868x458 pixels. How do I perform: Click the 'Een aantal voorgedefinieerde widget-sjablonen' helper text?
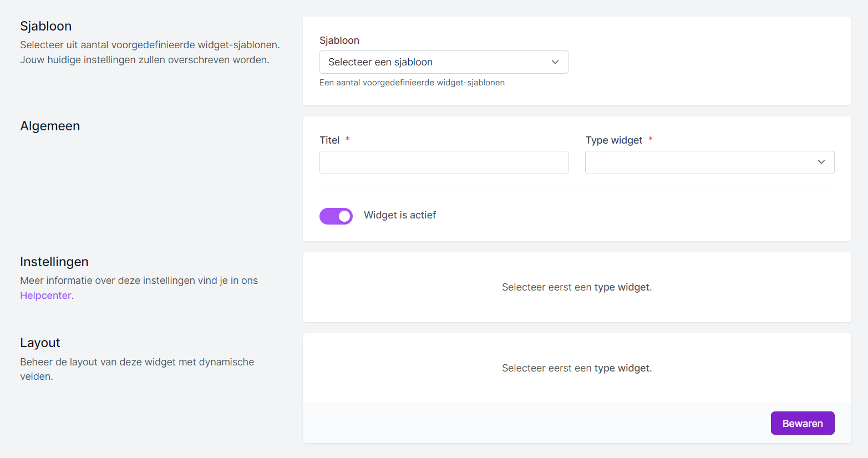(x=412, y=83)
